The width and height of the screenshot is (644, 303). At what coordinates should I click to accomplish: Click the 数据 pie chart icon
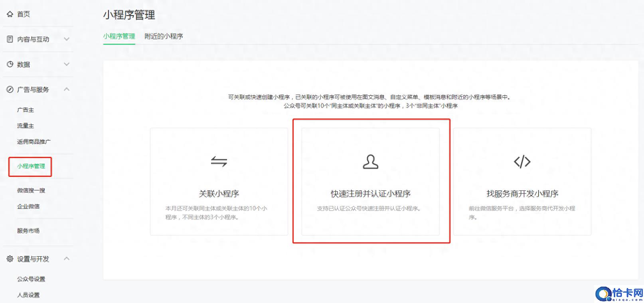point(10,64)
